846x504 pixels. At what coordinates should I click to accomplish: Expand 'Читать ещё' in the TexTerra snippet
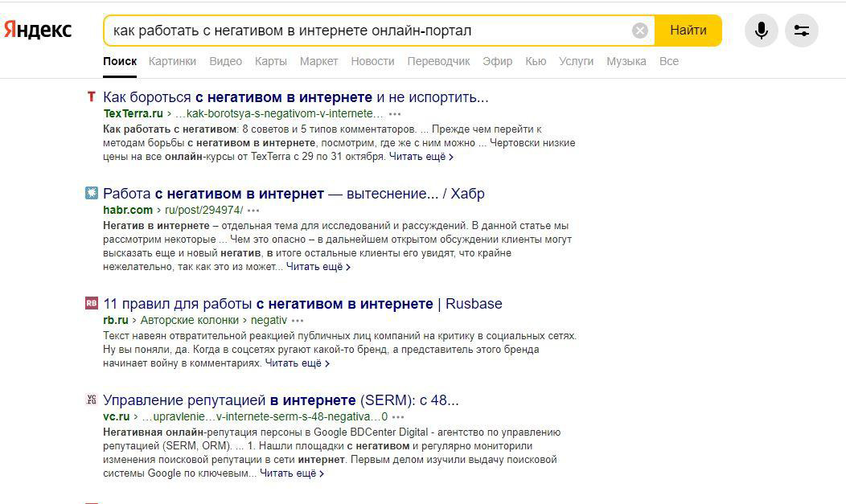click(x=421, y=157)
